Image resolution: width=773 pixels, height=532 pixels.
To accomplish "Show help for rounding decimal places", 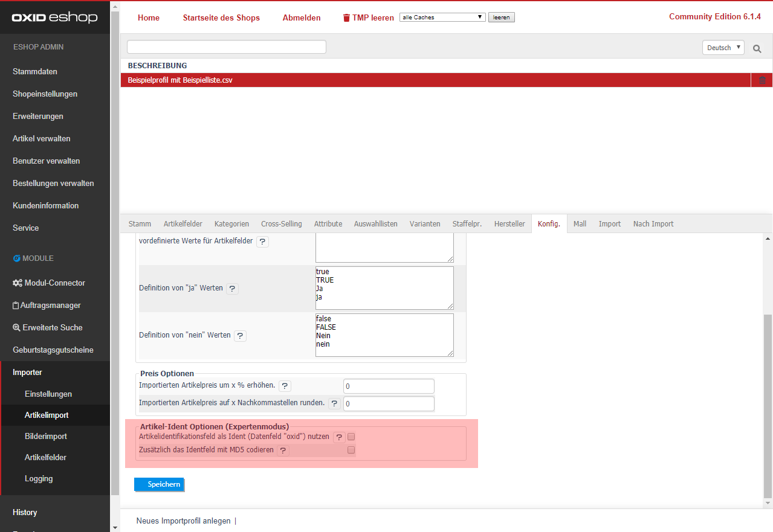I will point(334,403).
